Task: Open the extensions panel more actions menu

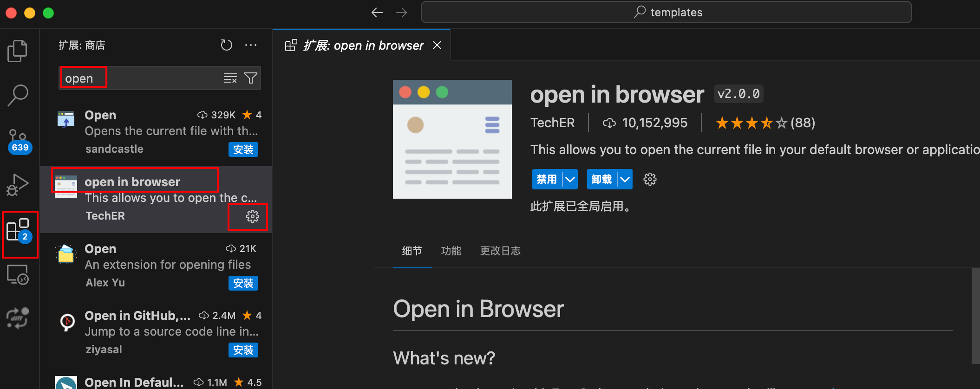Action: (251, 45)
